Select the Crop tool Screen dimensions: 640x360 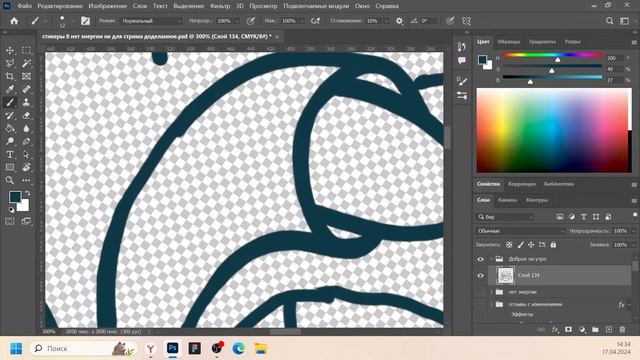tap(10, 76)
